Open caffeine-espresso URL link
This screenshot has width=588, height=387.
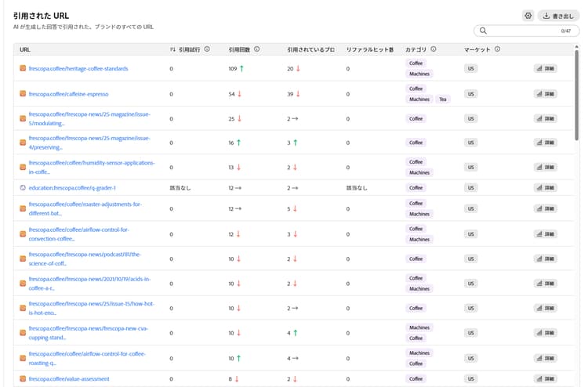tap(69, 94)
